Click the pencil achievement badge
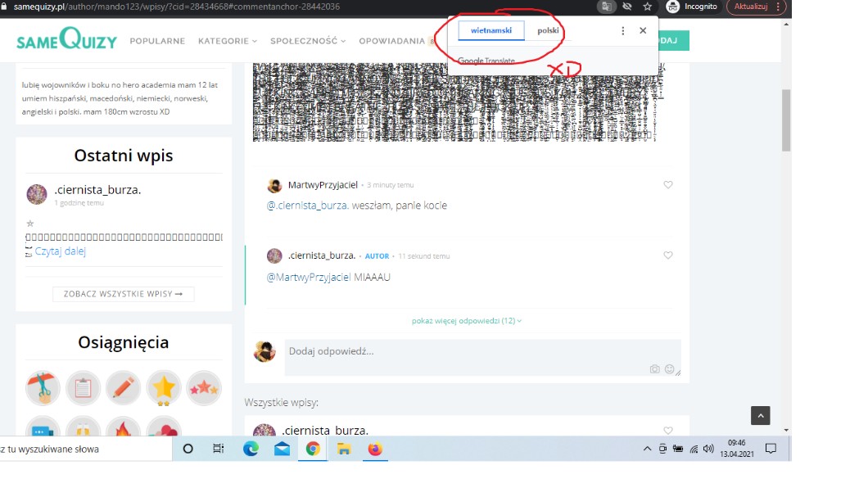The width and height of the screenshot is (868, 488). point(124,388)
